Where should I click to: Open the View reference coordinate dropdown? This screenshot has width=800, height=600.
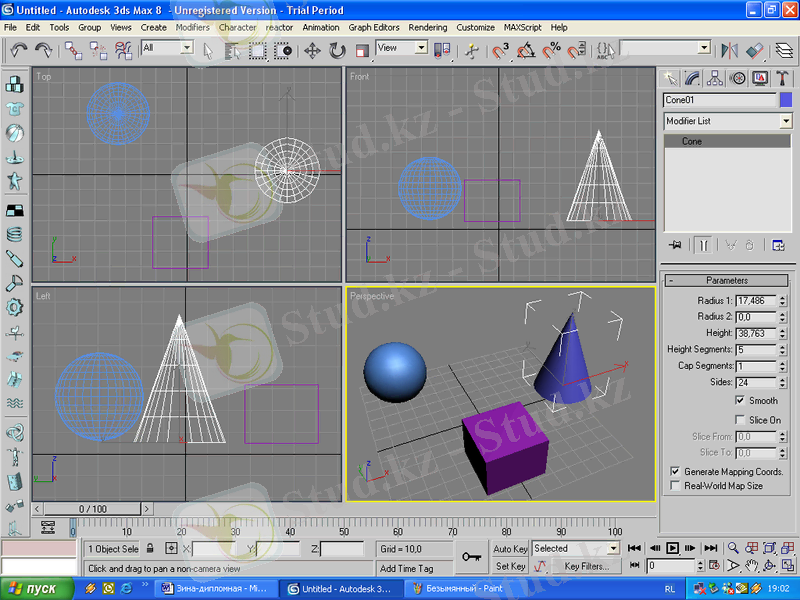pyautogui.click(x=420, y=48)
